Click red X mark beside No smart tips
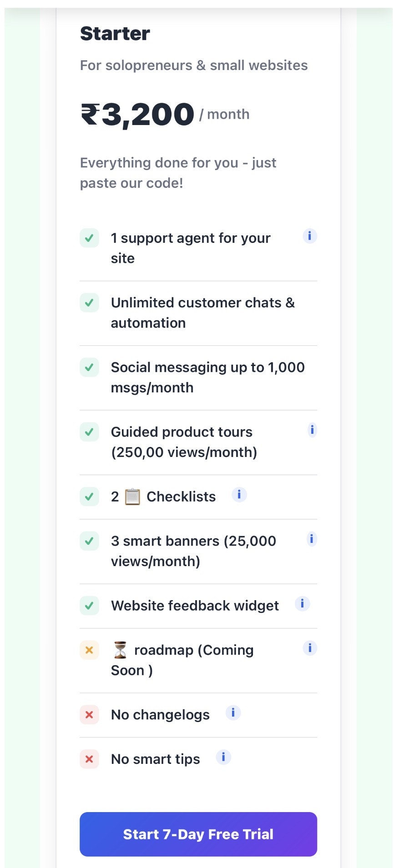Screen dimensions: 394x868 click(89, 759)
